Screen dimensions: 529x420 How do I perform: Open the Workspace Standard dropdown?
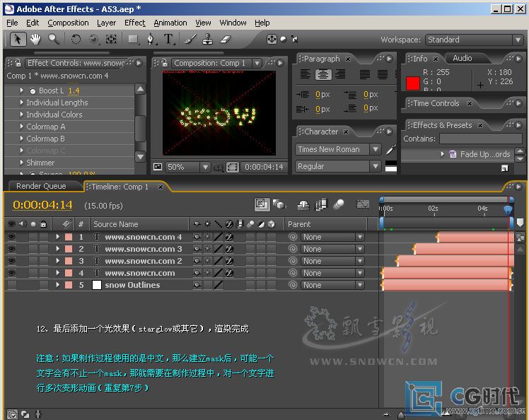click(x=475, y=40)
